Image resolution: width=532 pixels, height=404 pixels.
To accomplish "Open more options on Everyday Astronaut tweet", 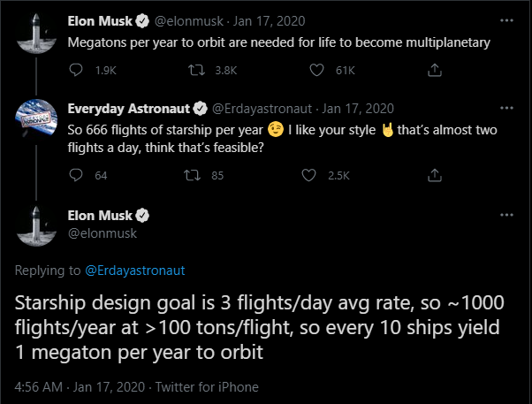I will [506, 109].
